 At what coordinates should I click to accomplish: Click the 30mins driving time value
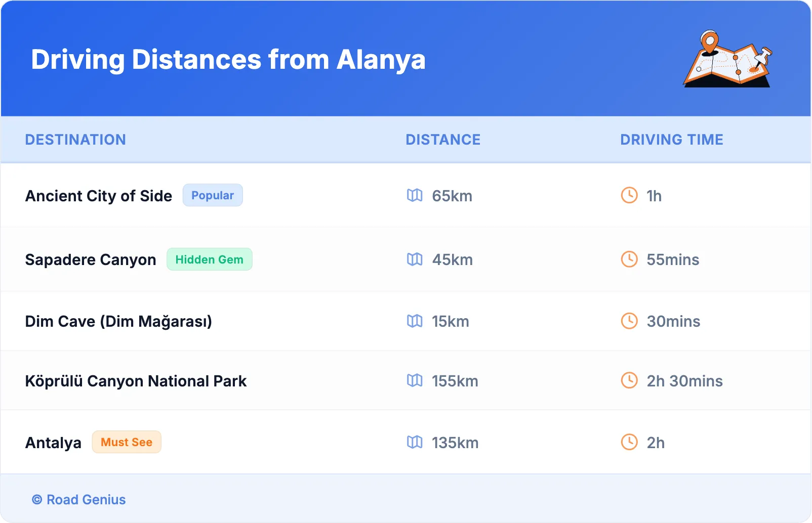tap(673, 322)
